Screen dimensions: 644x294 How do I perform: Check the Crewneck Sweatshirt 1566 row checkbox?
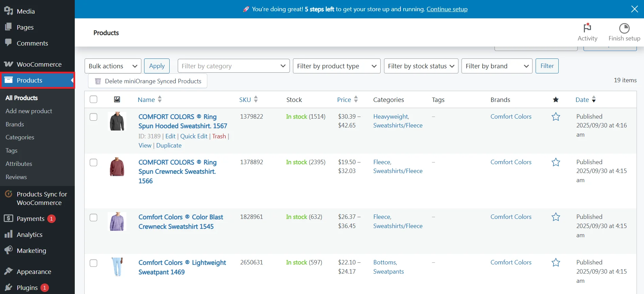click(x=93, y=162)
